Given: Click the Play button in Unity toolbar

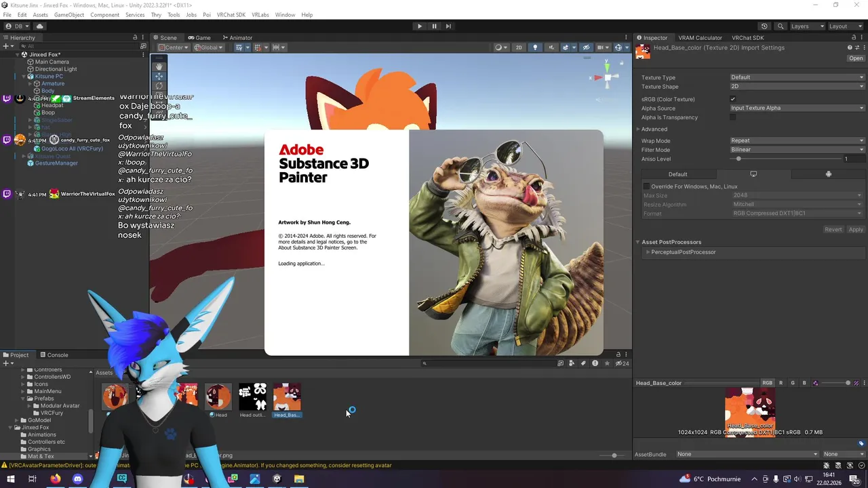Looking at the screenshot, I should point(419,26).
